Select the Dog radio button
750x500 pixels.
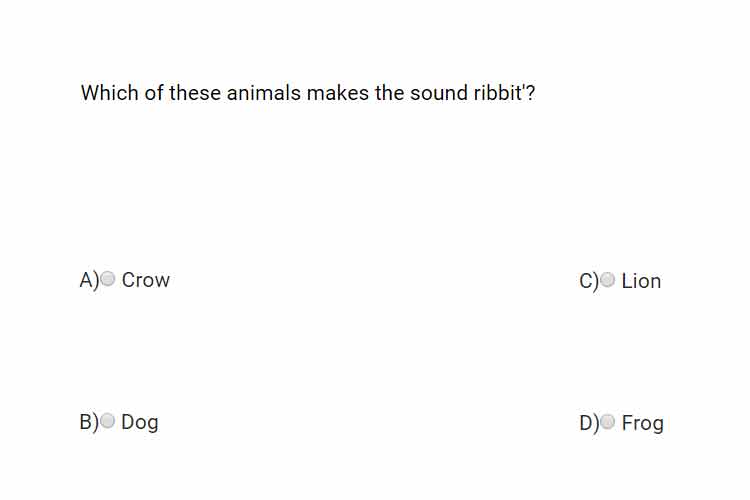[x=108, y=421]
